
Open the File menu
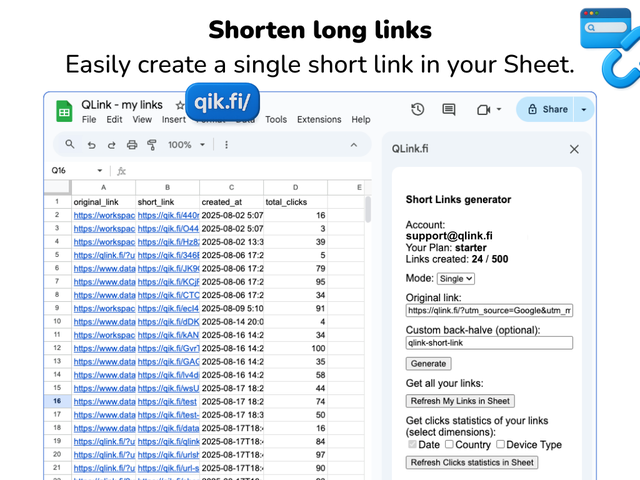click(89, 120)
